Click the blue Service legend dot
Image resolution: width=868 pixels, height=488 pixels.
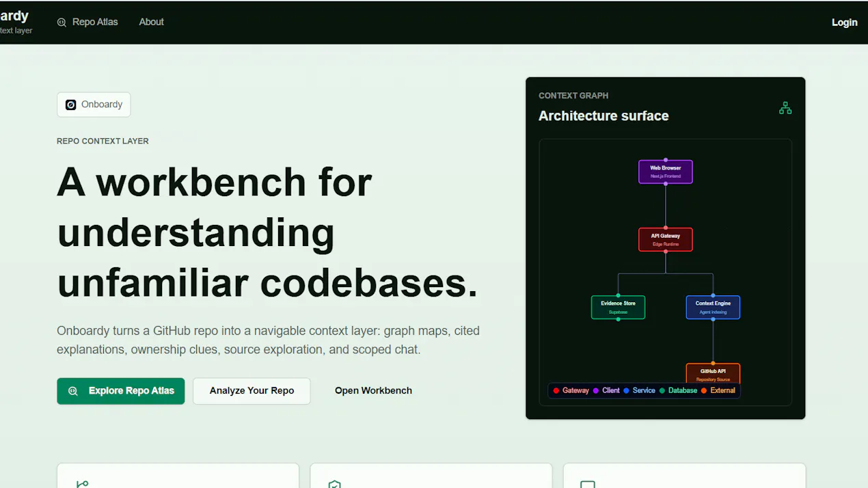point(626,391)
